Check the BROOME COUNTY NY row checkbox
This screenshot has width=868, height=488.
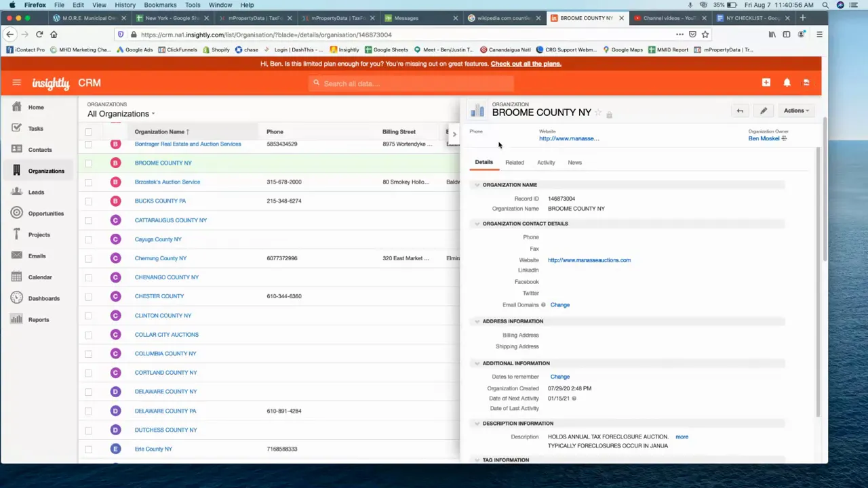[88, 163]
